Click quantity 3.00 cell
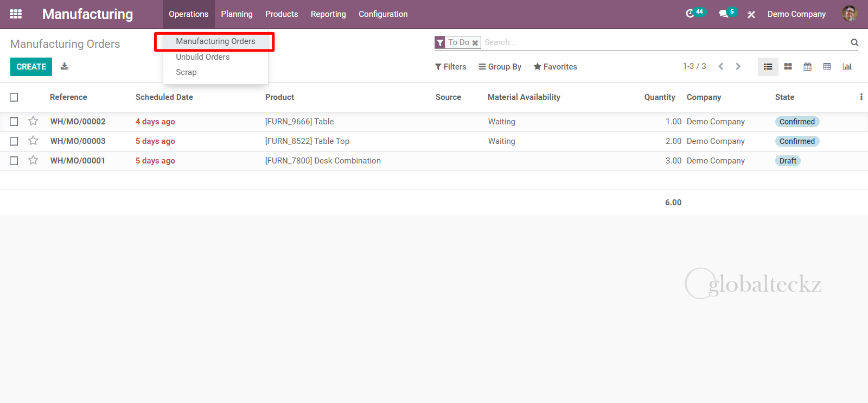Screen dimensions: 868x403 [x=673, y=161]
